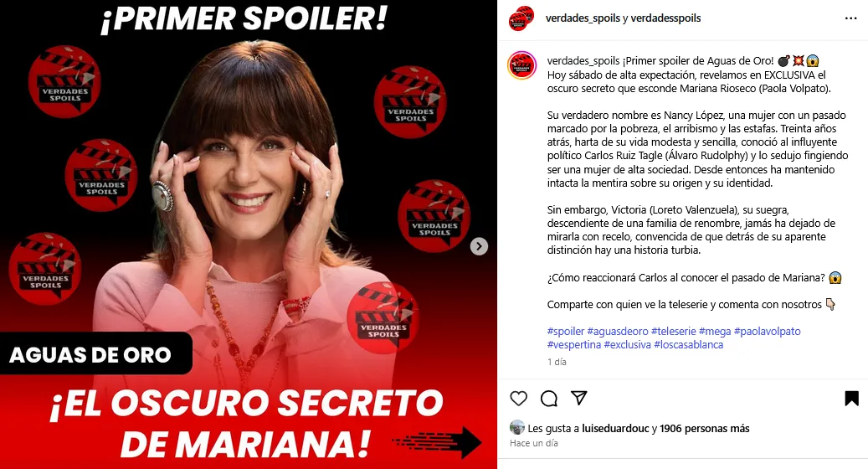
Task: Like the post with the heart icon
Action: coord(518,398)
